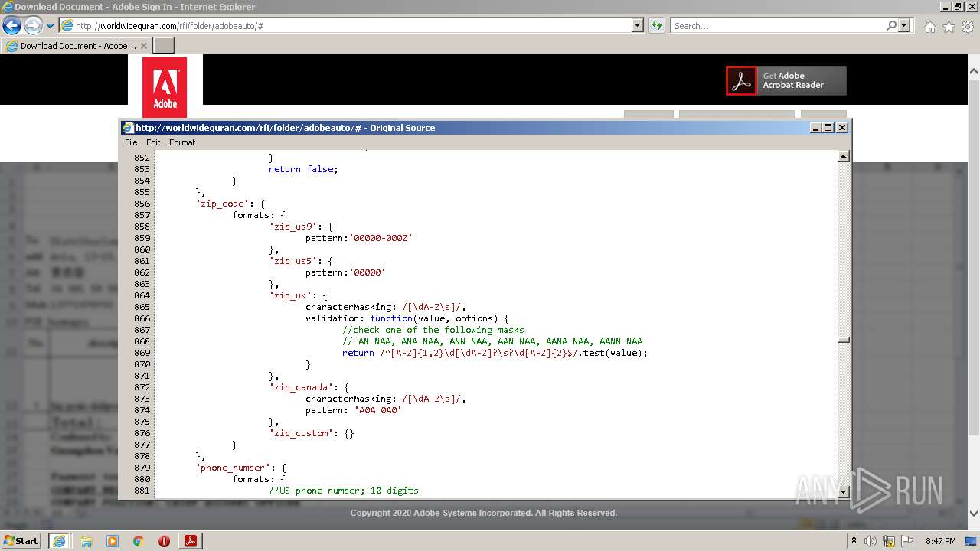Click the Original Source window title icon

tap(129, 128)
